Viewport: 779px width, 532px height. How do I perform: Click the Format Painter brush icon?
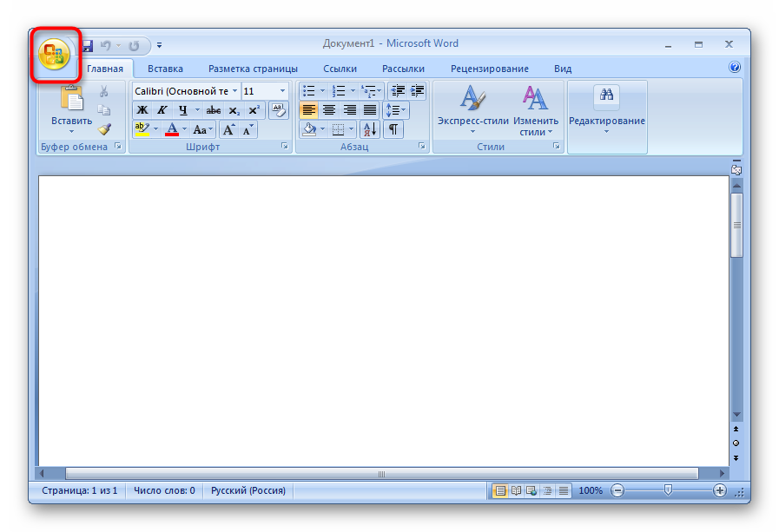pyautogui.click(x=104, y=129)
